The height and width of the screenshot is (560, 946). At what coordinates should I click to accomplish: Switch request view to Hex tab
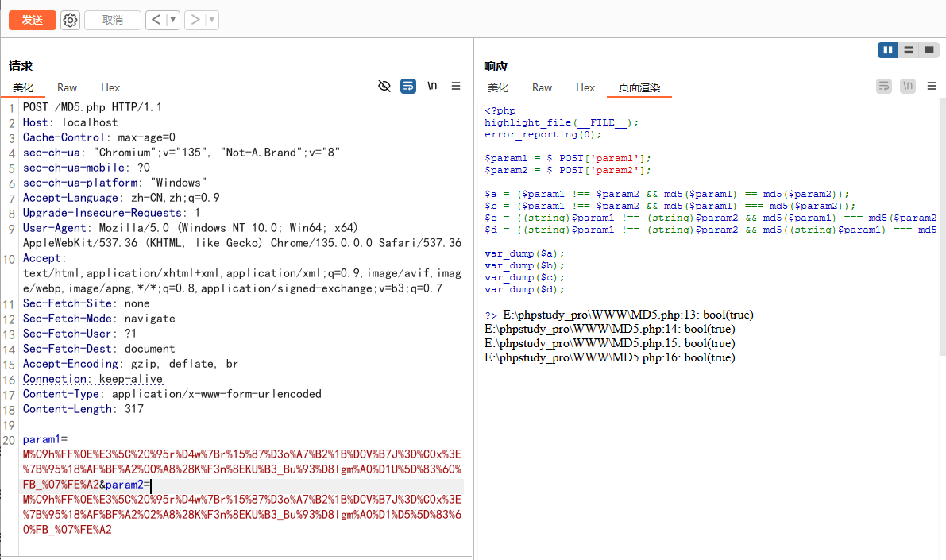point(110,87)
